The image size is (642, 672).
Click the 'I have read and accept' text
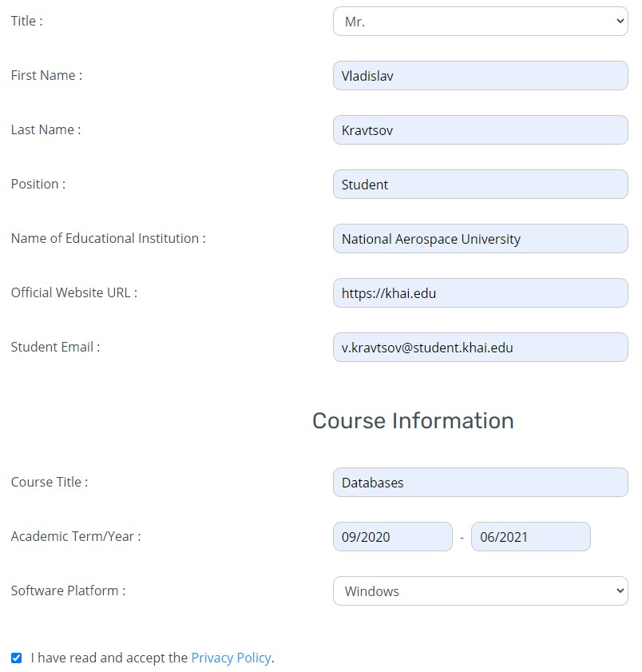[109, 658]
